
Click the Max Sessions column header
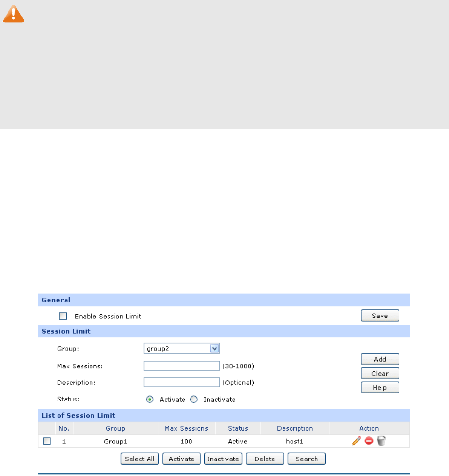[x=186, y=428]
